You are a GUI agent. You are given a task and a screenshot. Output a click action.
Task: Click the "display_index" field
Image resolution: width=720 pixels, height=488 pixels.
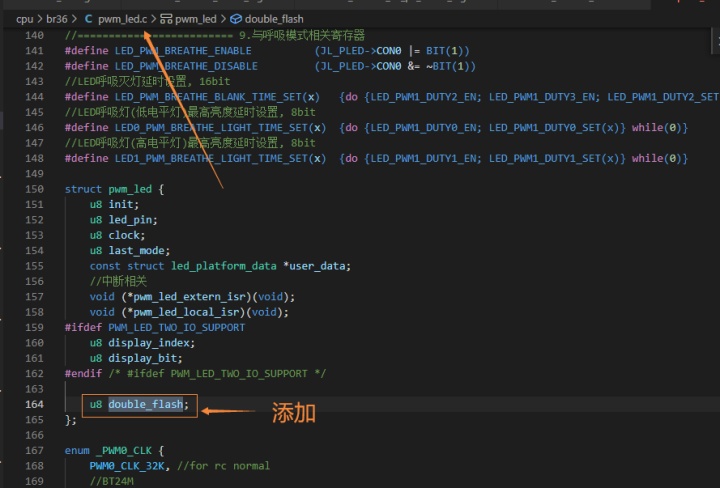tap(149, 343)
